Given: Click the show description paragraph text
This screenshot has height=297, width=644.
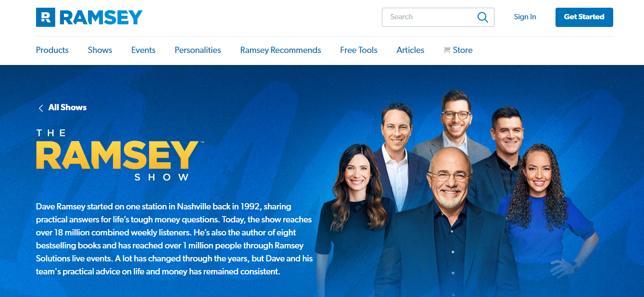Looking at the screenshot, I should pos(174,239).
